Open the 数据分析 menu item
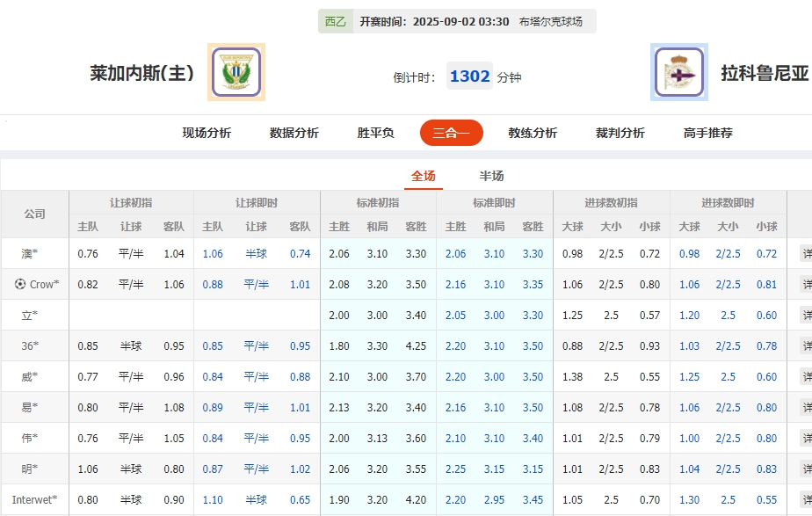This screenshot has width=812, height=516. [292, 132]
